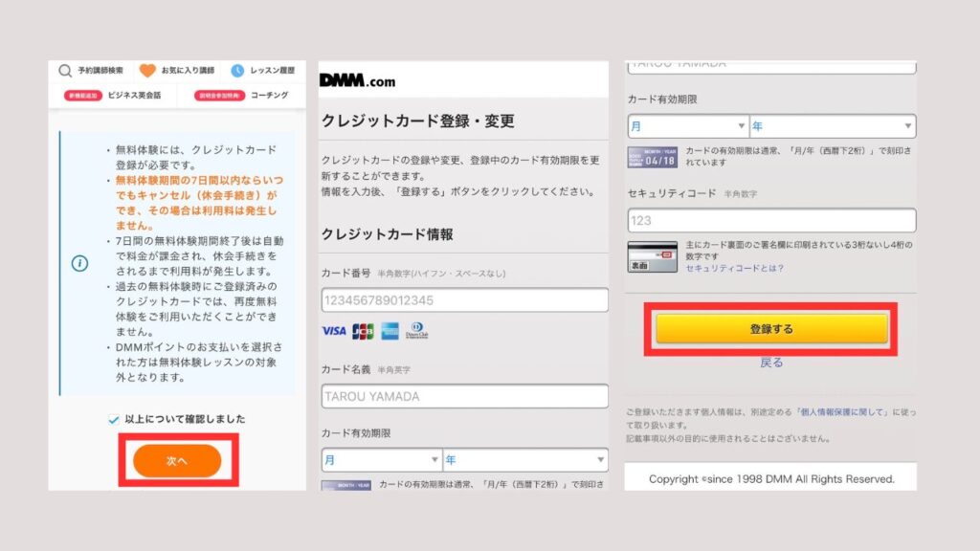This screenshot has width=980, height=551.
Task: Click the カード名義 TAROU YAMADA input field
Action: [x=464, y=396]
